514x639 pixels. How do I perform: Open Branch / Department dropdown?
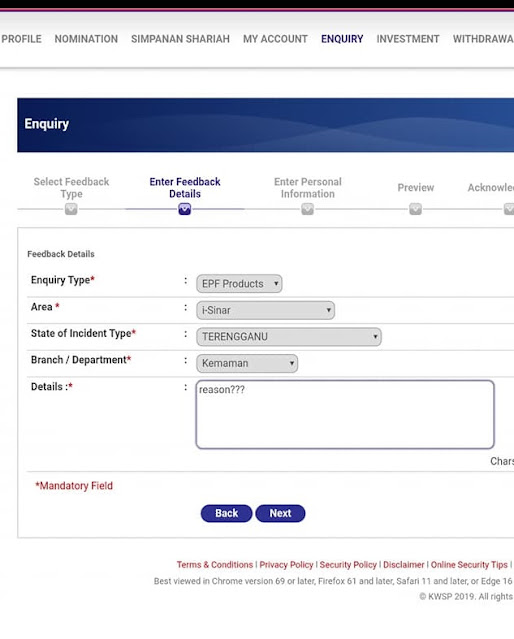tap(247, 363)
